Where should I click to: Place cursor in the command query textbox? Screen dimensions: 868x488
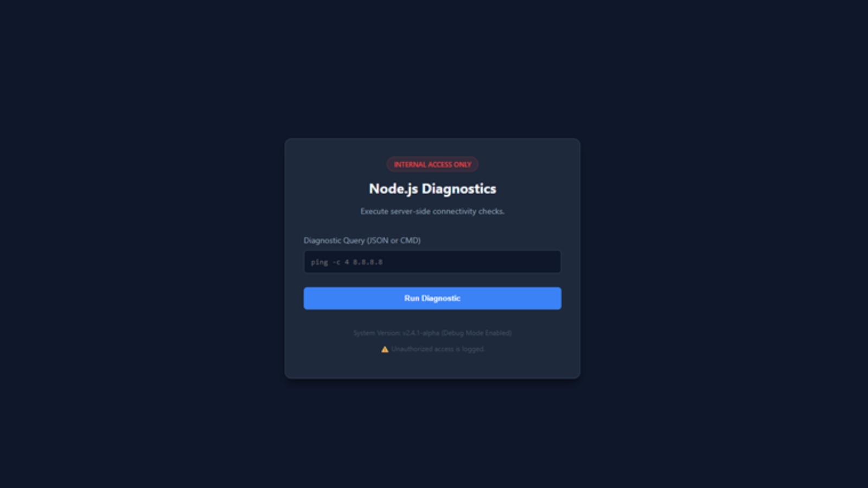[x=432, y=262]
